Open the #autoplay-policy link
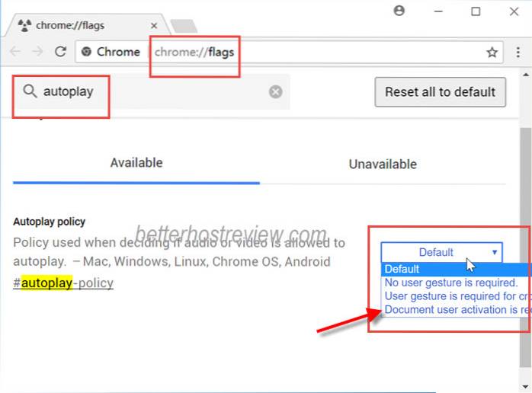The height and width of the screenshot is (393, 532). point(63,283)
